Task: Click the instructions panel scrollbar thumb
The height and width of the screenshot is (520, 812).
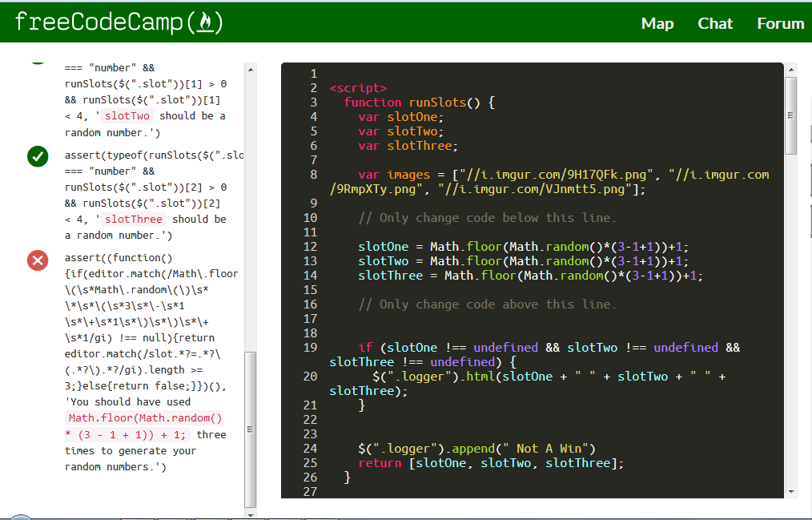Action: pos(251,429)
